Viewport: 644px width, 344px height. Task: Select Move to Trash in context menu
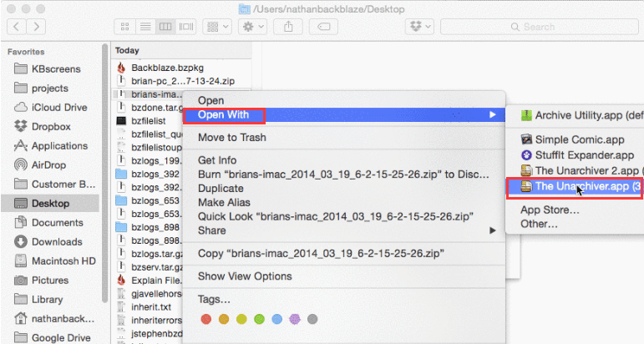coord(231,137)
